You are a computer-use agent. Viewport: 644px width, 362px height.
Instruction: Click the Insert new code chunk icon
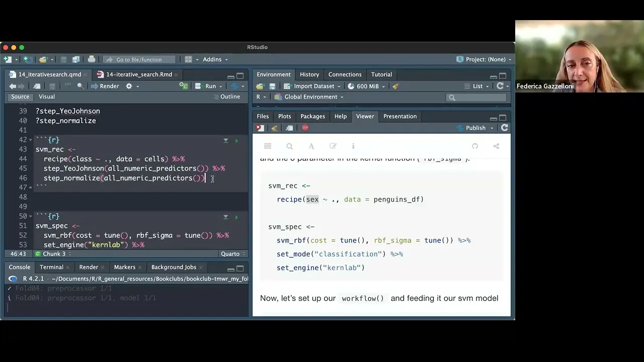coord(184,86)
